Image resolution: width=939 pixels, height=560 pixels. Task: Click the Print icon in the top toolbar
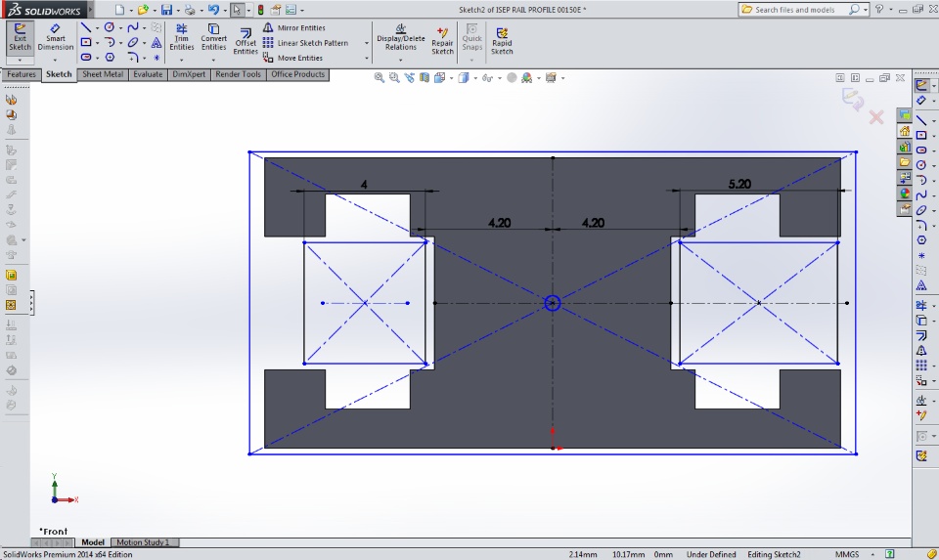pyautogui.click(x=189, y=10)
